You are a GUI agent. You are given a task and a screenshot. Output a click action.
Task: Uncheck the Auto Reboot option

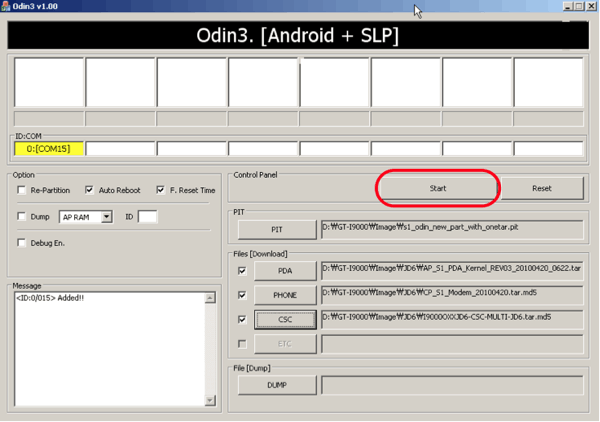click(89, 190)
